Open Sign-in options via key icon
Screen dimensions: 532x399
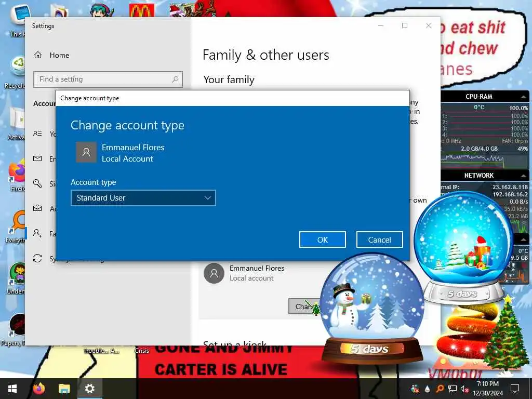(x=37, y=183)
